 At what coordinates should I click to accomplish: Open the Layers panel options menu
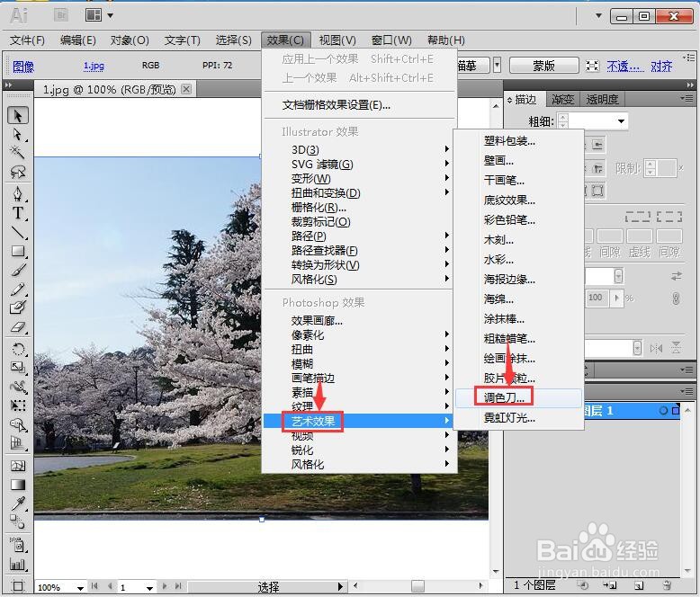(687, 391)
